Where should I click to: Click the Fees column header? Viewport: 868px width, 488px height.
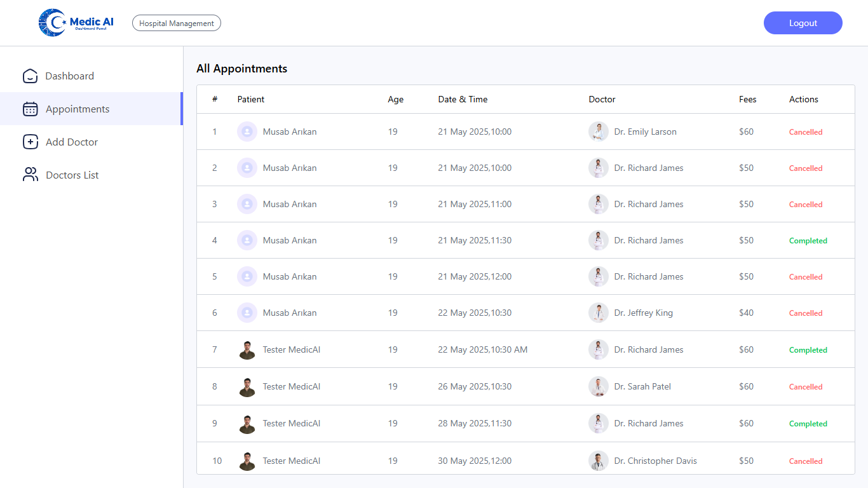(747, 100)
